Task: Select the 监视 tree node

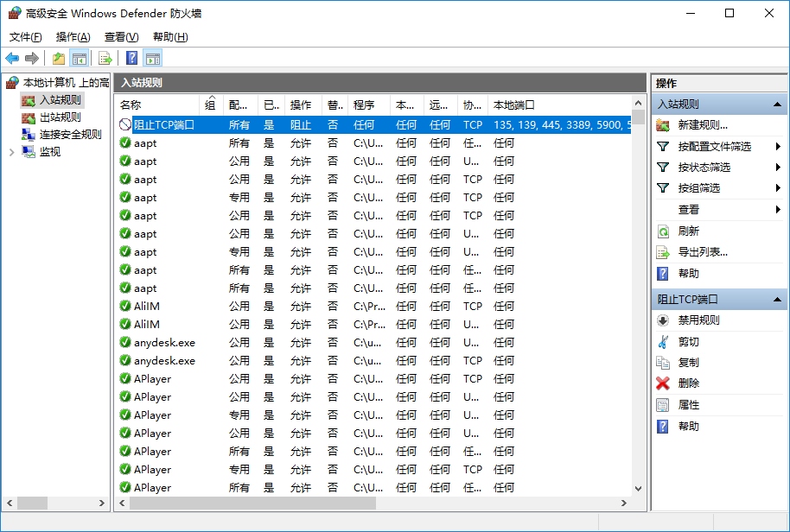Action: tap(50, 151)
